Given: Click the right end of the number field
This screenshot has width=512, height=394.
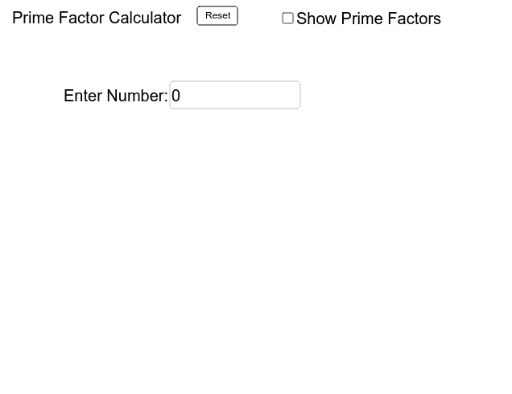Looking at the screenshot, I should click(295, 95).
